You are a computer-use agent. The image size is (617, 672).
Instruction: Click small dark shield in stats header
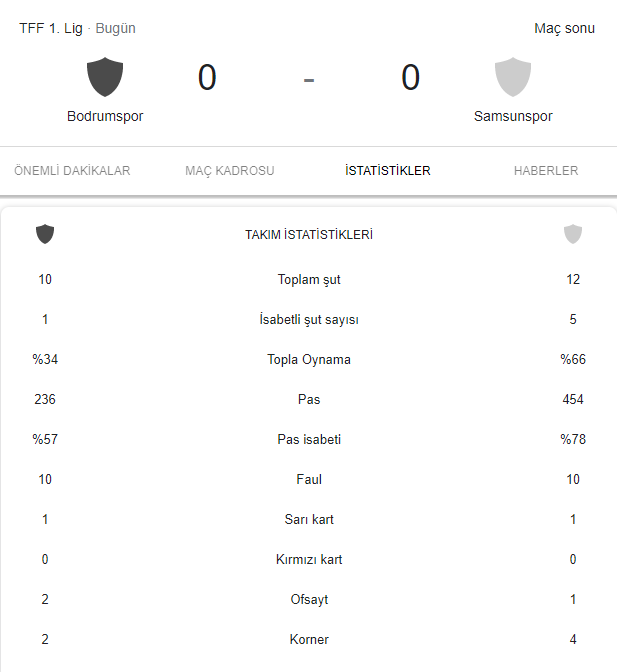pyautogui.click(x=45, y=234)
